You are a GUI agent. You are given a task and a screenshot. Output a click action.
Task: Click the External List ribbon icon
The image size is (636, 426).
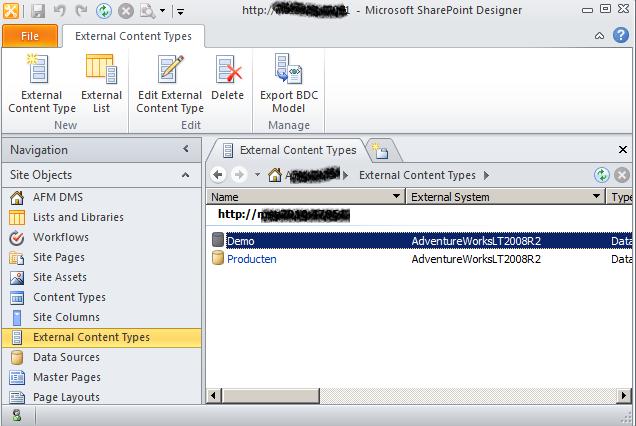101,70
